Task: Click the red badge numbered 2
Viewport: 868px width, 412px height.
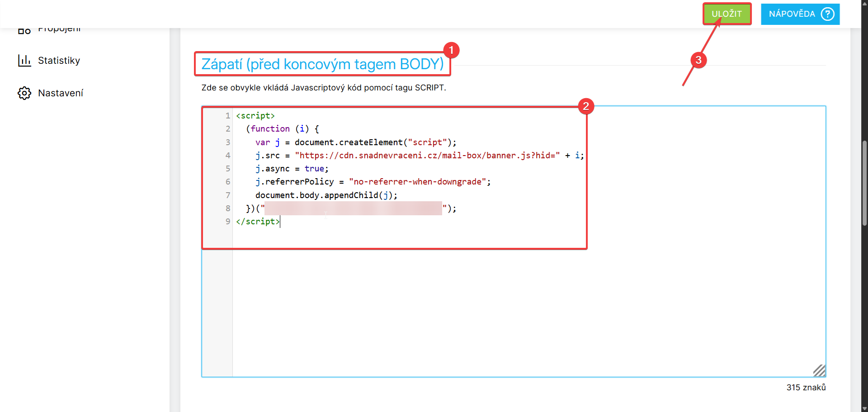Action: (x=585, y=106)
